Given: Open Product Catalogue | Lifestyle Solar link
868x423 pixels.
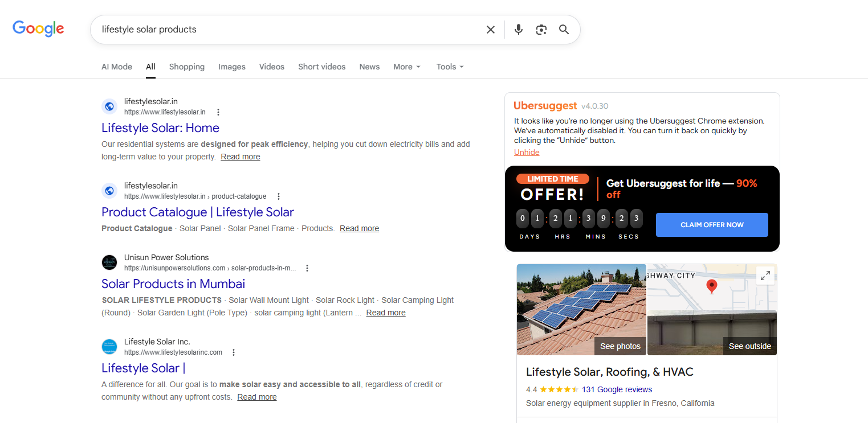Looking at the screenshot, I should tap(198, 212).
